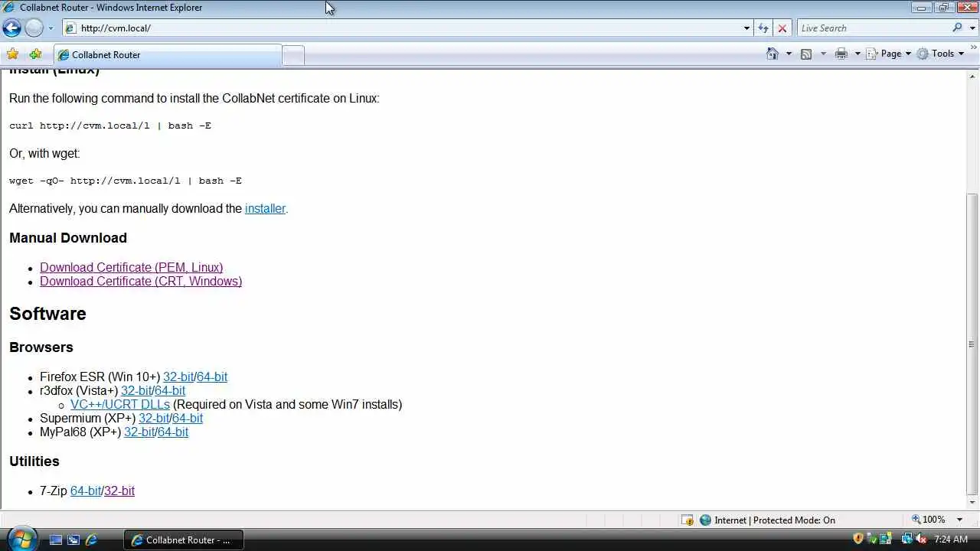Click the 7:24 AM taskbar clock

pyautogui.click(x=951, y=540)
